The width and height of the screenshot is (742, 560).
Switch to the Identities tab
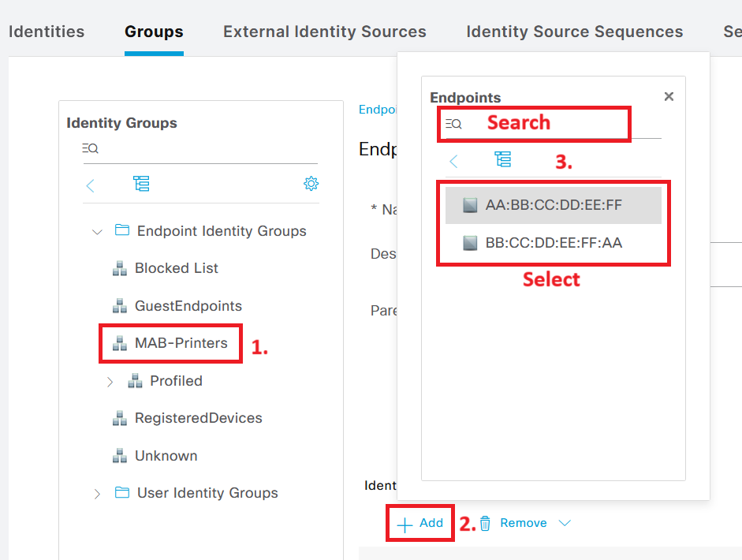coord(46,32)
